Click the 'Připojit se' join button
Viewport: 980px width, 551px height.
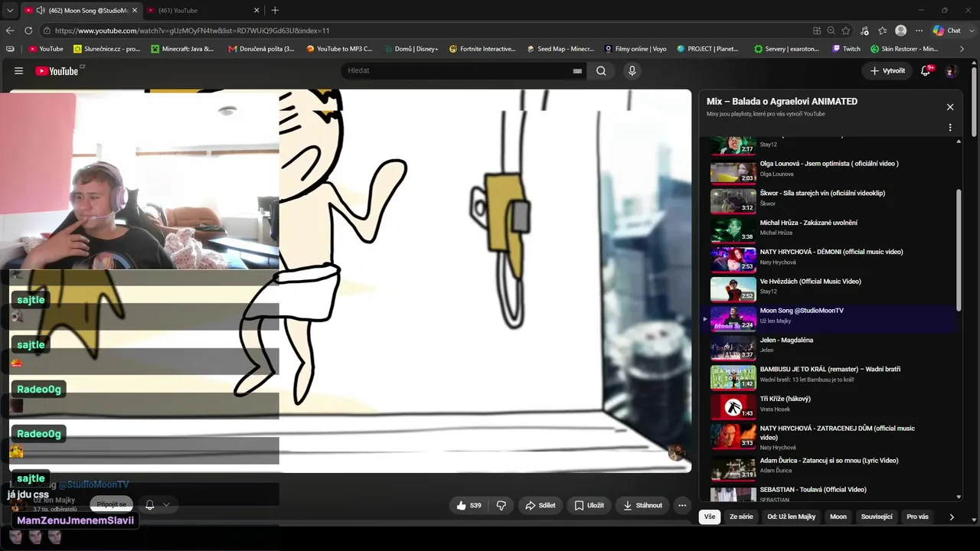(x=111, y=505)
